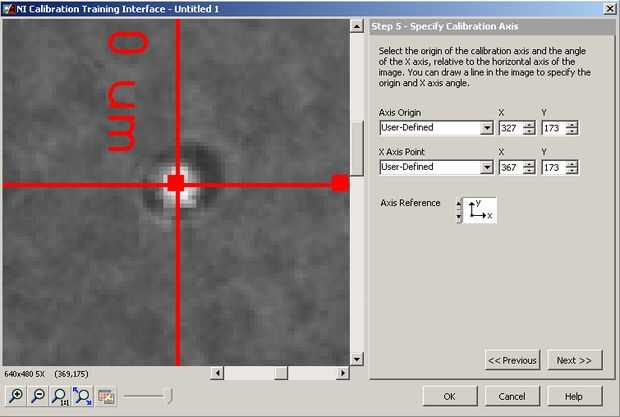The image size is (620, 417).
Task: Click the red origin square handle on image
Action: point(176,183)
